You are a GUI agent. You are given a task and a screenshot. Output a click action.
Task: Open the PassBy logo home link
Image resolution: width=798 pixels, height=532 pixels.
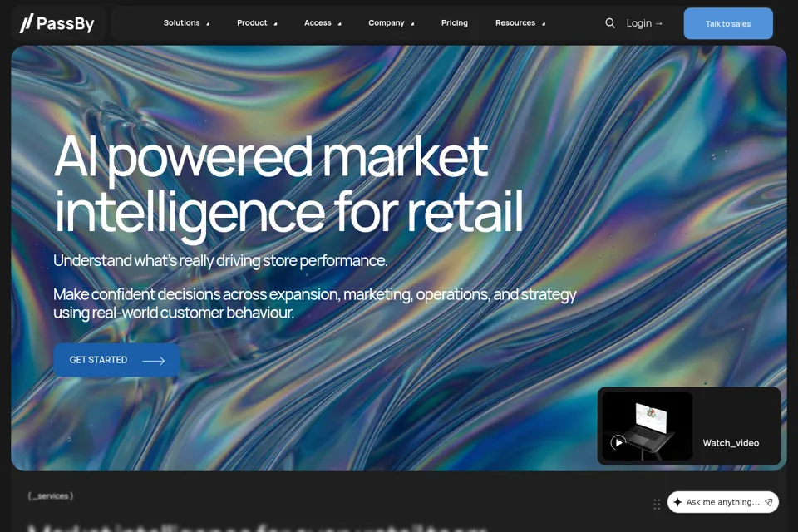coord(57,23)
